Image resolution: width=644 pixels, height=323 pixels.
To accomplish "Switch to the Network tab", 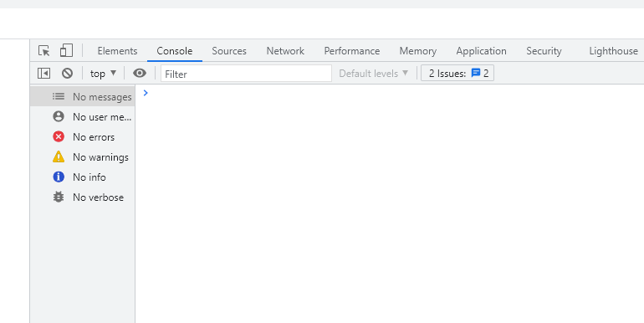I will 285,51.
